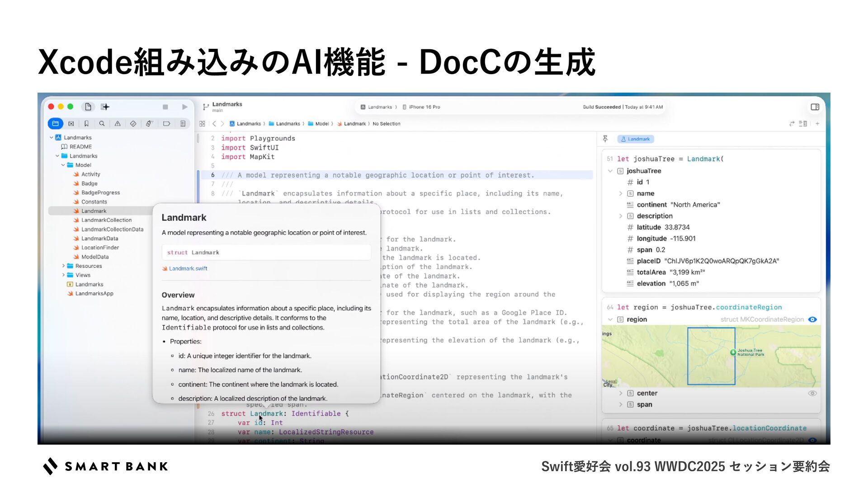Open the Bookmark navigator
Screen dimensions: 868x488
pos(86,123)
